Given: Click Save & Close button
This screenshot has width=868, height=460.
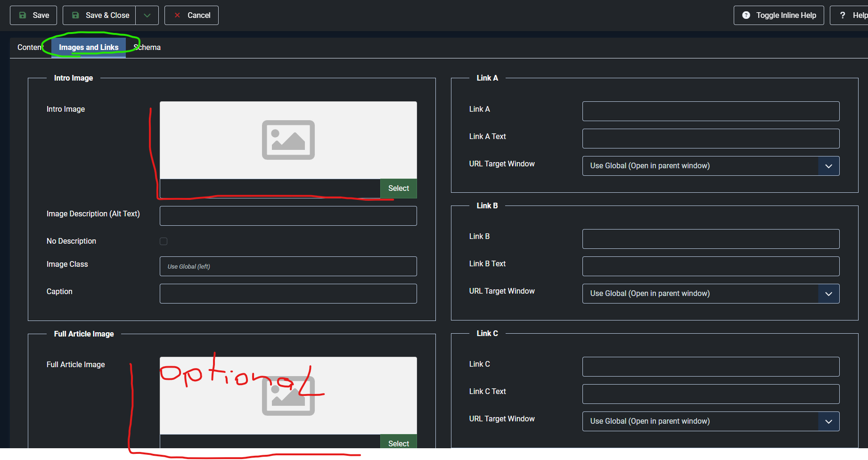Looking at the screenshot, I should tap(99, 16).
